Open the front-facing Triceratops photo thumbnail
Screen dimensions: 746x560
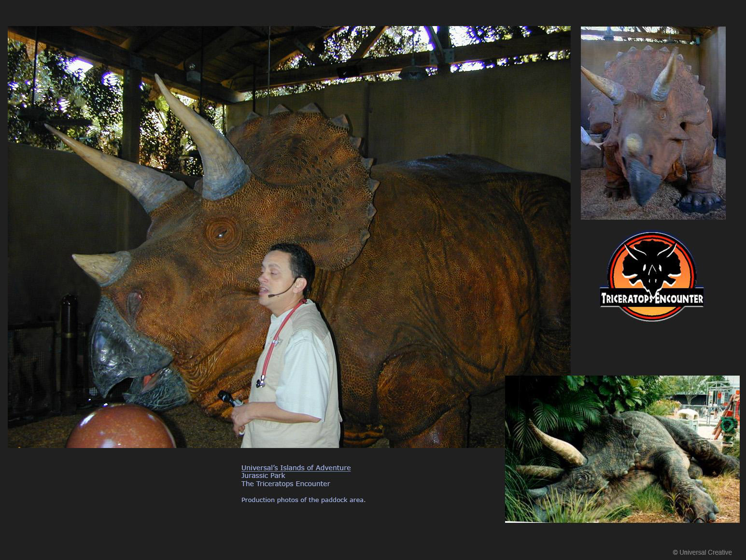(653, 123)
